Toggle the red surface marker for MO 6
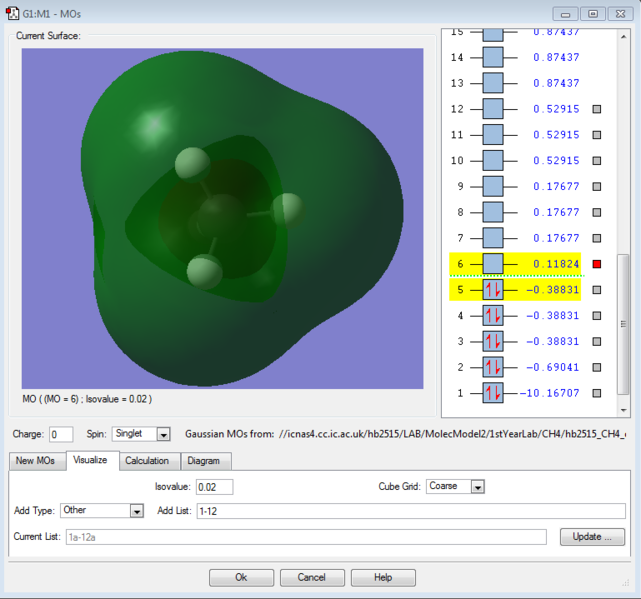 point(597,264)
